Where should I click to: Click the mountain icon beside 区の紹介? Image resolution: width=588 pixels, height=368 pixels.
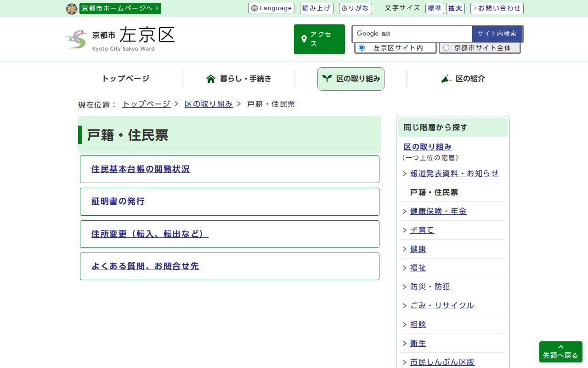tap(446, 79)
